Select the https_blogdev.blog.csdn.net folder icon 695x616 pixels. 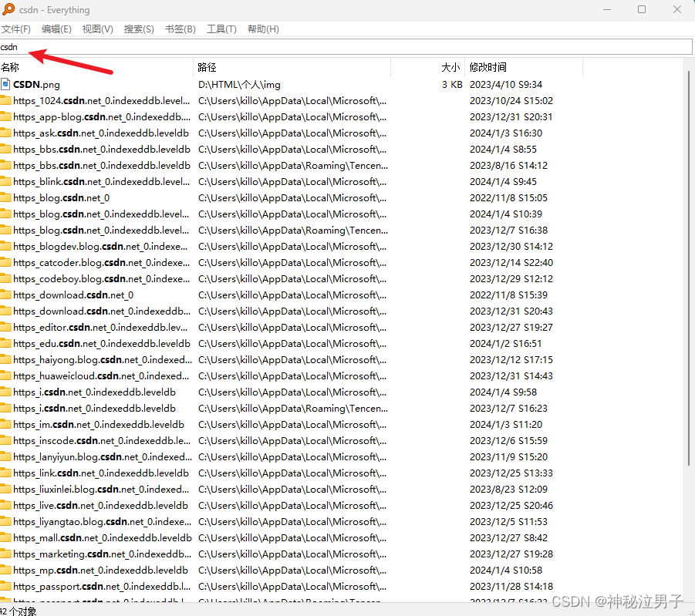(5, 246)
